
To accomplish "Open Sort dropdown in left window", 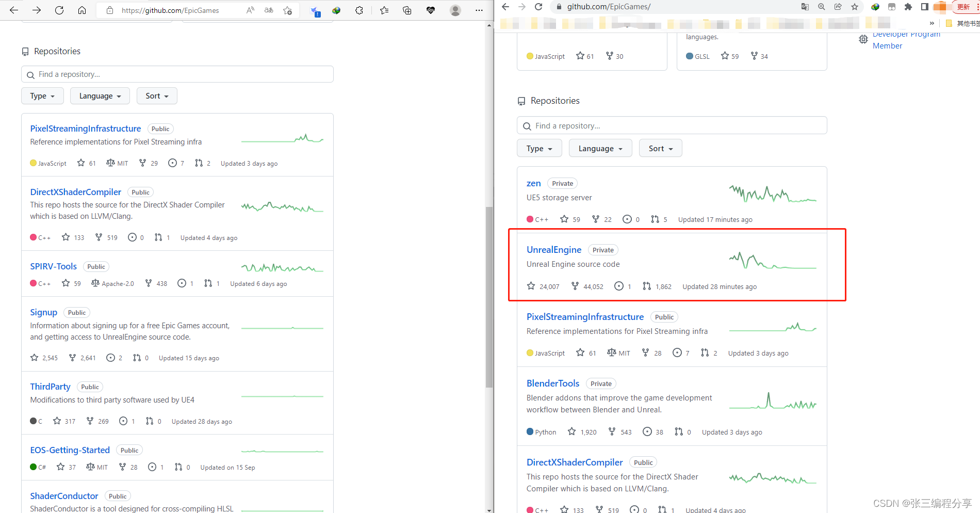I will [157, 96].
